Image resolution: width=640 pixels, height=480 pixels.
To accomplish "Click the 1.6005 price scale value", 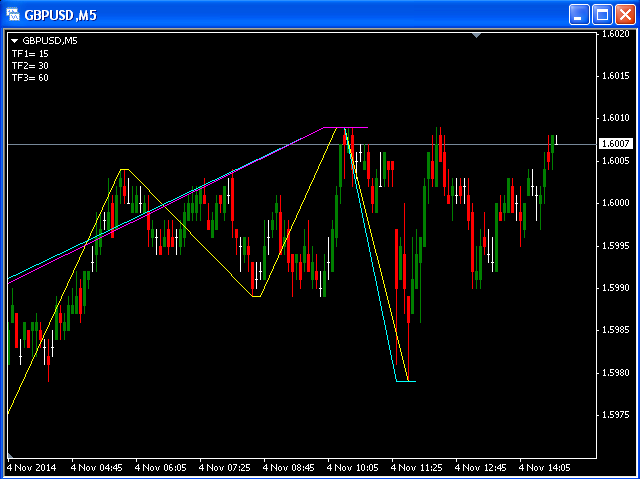I will pyautogui.click(x=617, y=161).
